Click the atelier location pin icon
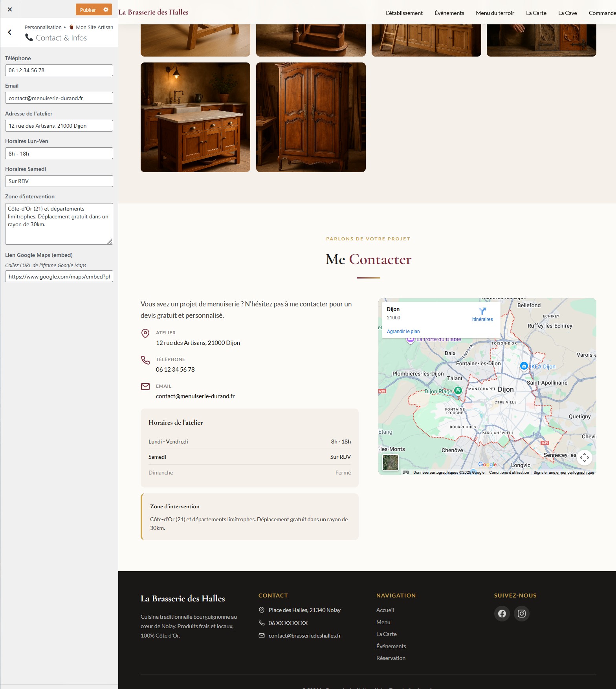This screenshot has width=616, height=689. point(145,334)
